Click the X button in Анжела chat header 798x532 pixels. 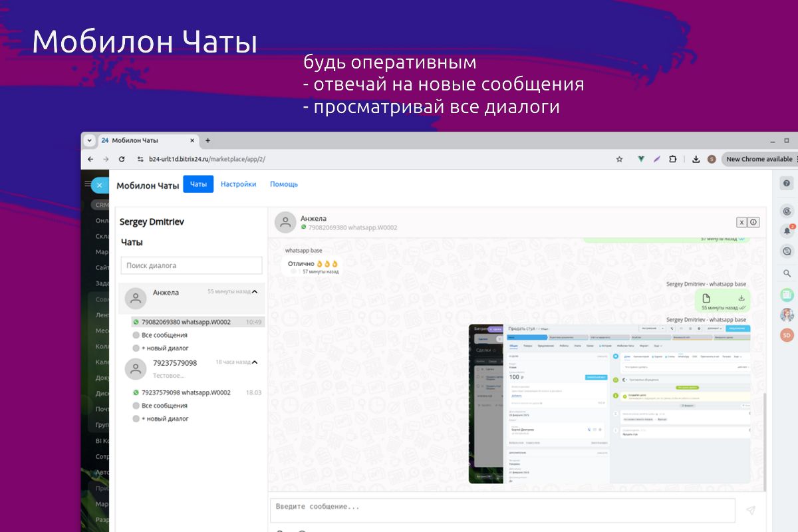(x=741, y=223)
